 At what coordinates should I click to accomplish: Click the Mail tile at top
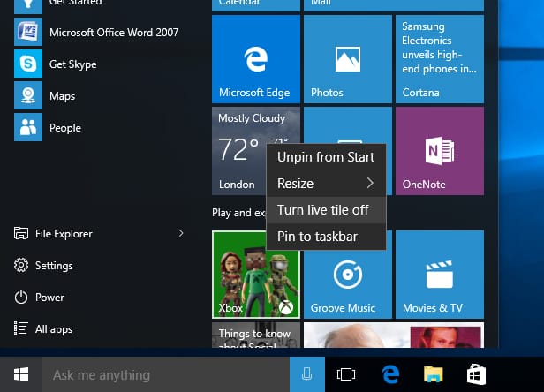click(x=394, y=5)
